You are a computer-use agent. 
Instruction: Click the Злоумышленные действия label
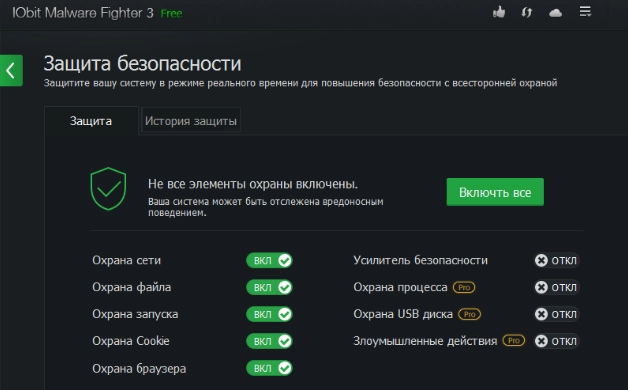pos(425,341)
